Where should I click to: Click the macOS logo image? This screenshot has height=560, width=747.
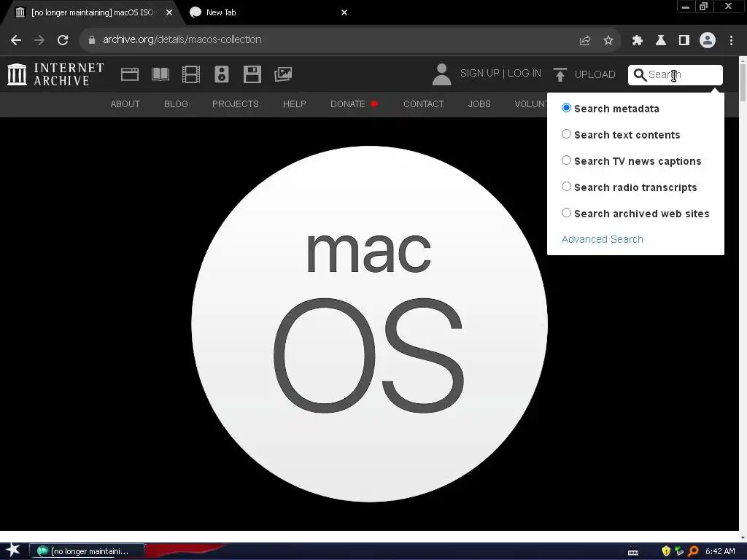[369, 324]
